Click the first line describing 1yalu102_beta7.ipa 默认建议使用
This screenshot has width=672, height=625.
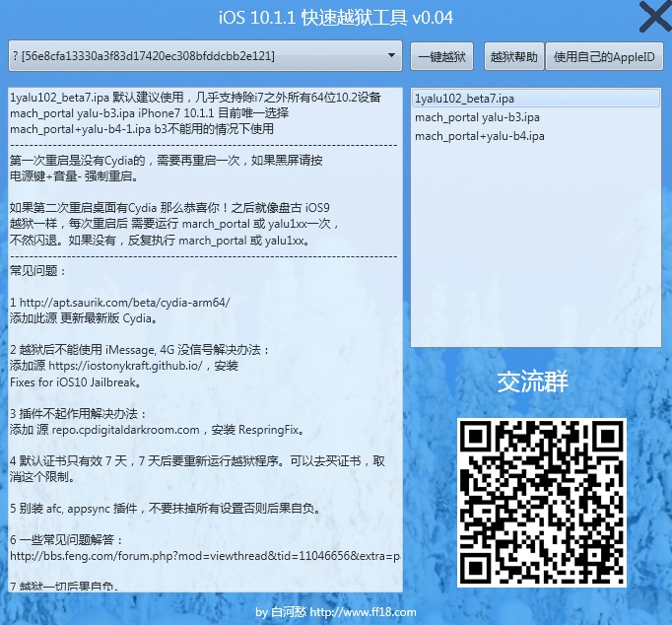(195, 98)
